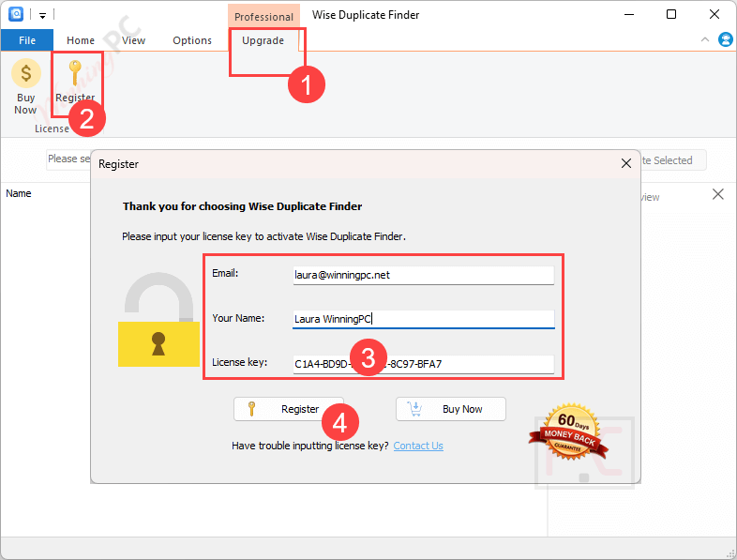
Task: Open the Contact Us link
Action: 418,446
